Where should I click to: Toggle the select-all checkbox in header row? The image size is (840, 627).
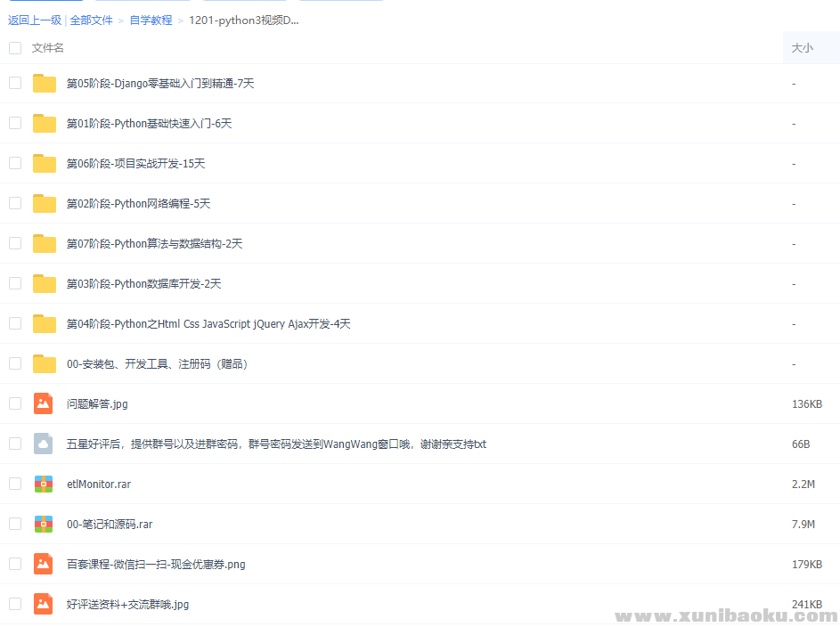click(x=14, y=47)
